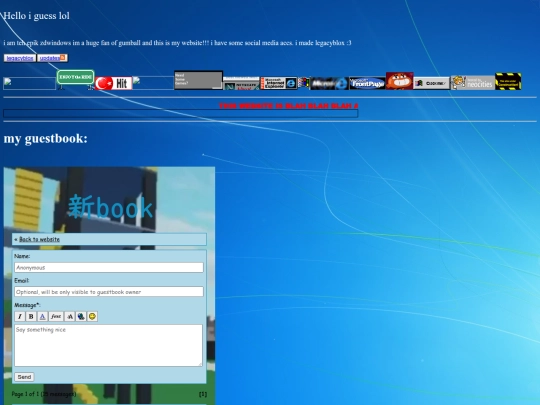The height and width of the screenshot is (405, 540).
Task: Open the smiley emoji picker
Action: [x=92, y=316]
